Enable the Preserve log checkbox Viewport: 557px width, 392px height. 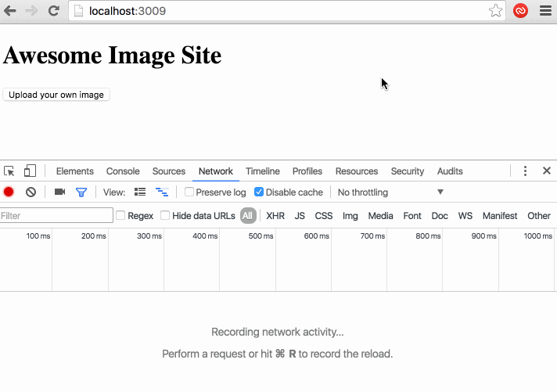coord(189,192)
